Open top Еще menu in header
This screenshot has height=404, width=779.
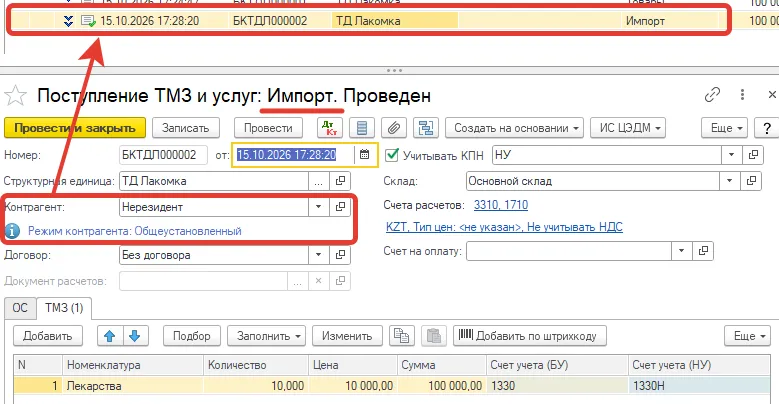tap(724, 128)
